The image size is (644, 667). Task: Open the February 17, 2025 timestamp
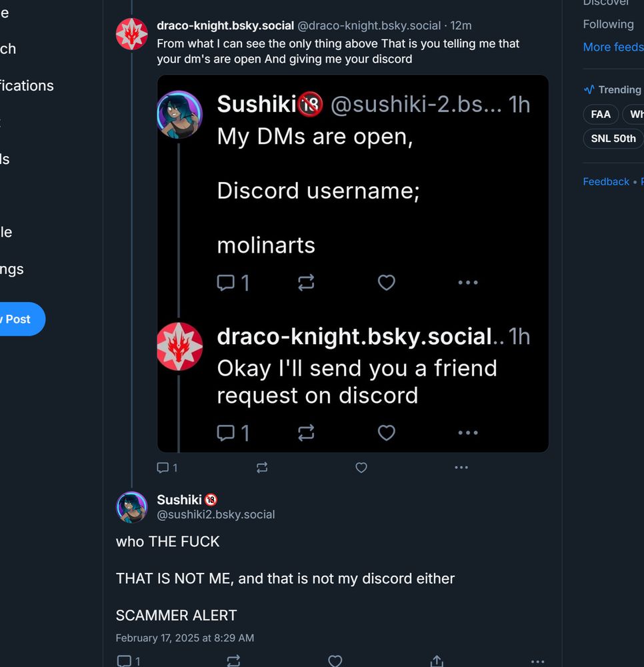coord(185,638)
